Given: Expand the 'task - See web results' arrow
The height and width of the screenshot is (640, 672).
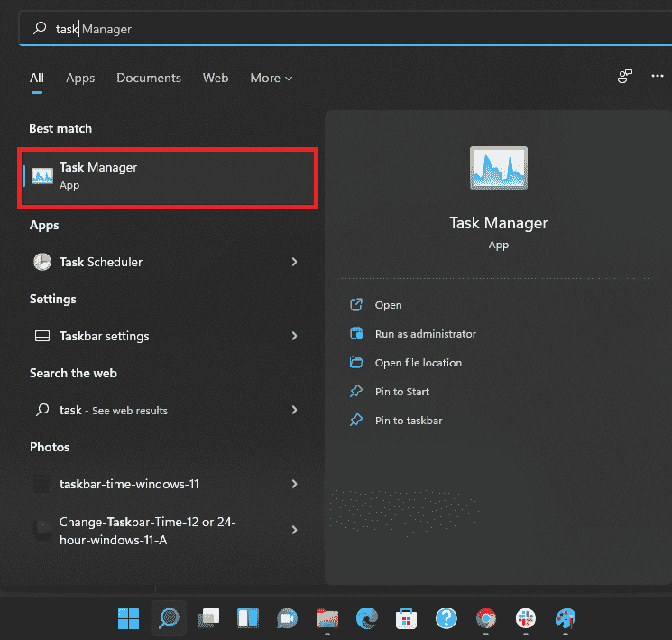Looking at the screenshot, I should [294, 410].
